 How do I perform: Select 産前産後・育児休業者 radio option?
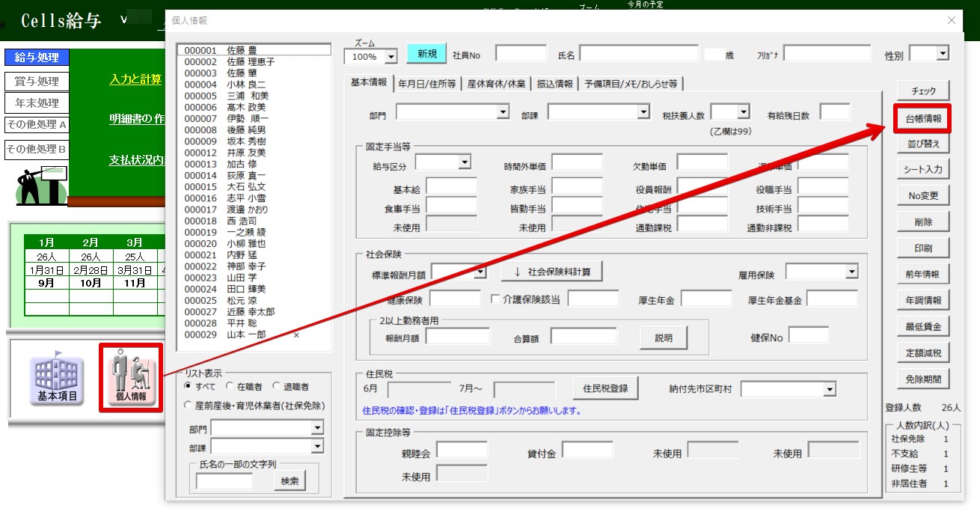click(x=189, y=405)
